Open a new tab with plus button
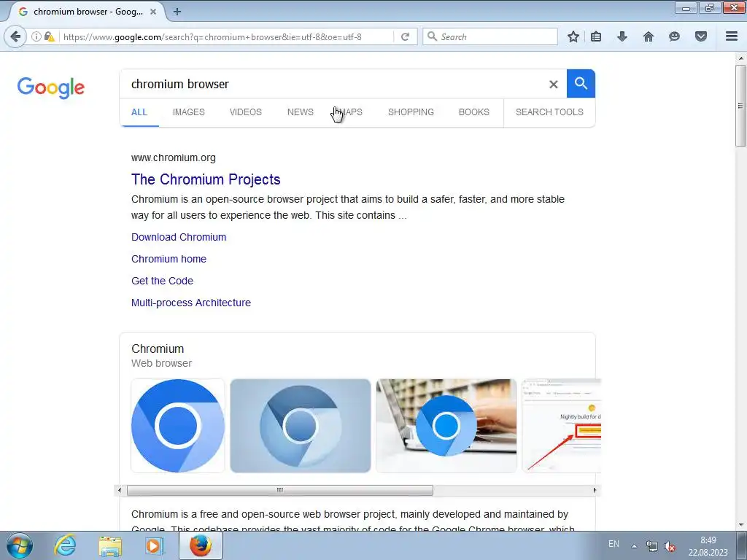Screen dimensions: 747x560 coord(177,12)
